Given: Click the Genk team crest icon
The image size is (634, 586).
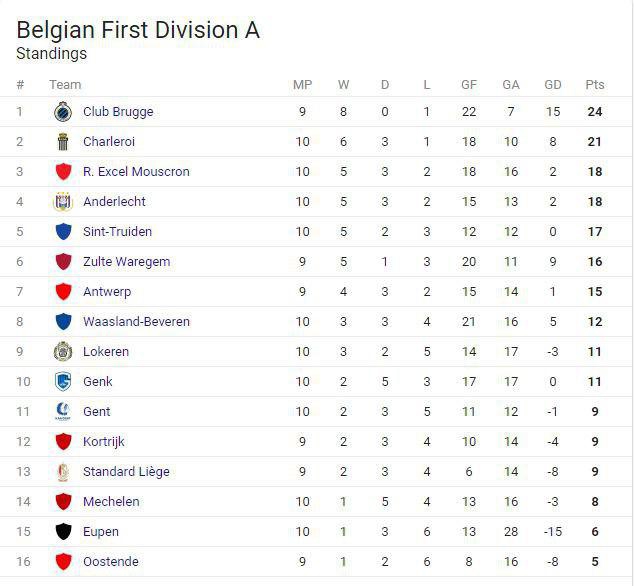Looking at the screenshot, I should click(x=64, y=382).
